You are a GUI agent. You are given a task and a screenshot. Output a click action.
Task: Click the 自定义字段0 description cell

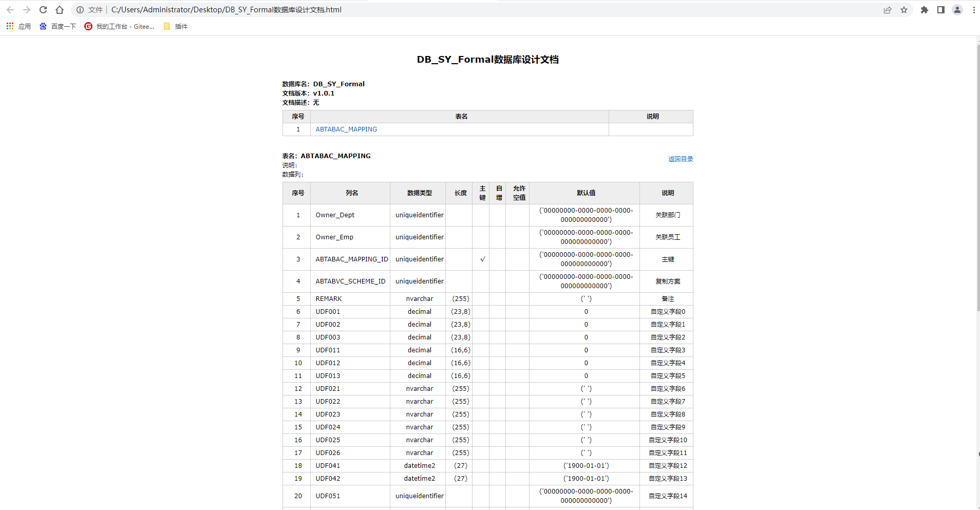click(667, 312)
